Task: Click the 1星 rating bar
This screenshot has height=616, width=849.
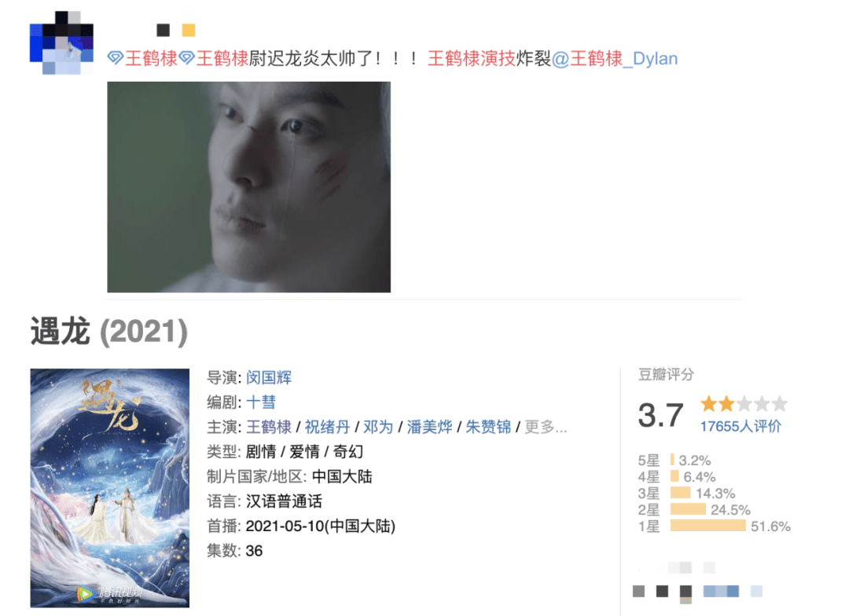Action: (x=707, y=526)
